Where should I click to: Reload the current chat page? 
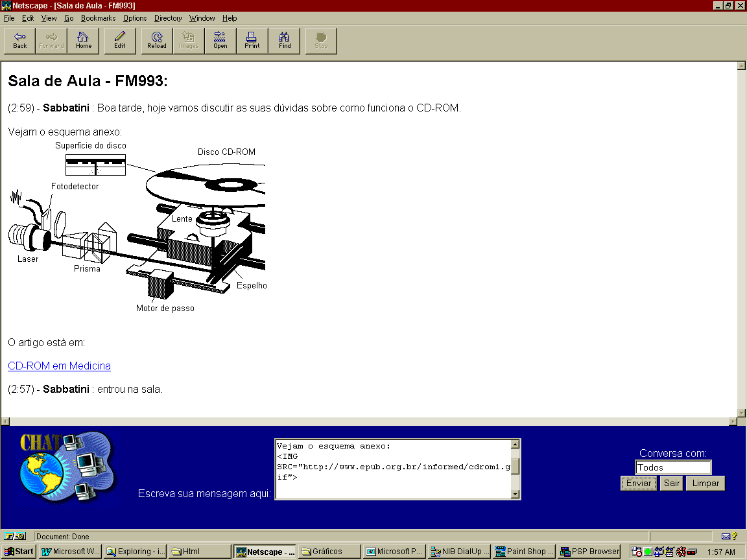[x=157, y=41]
